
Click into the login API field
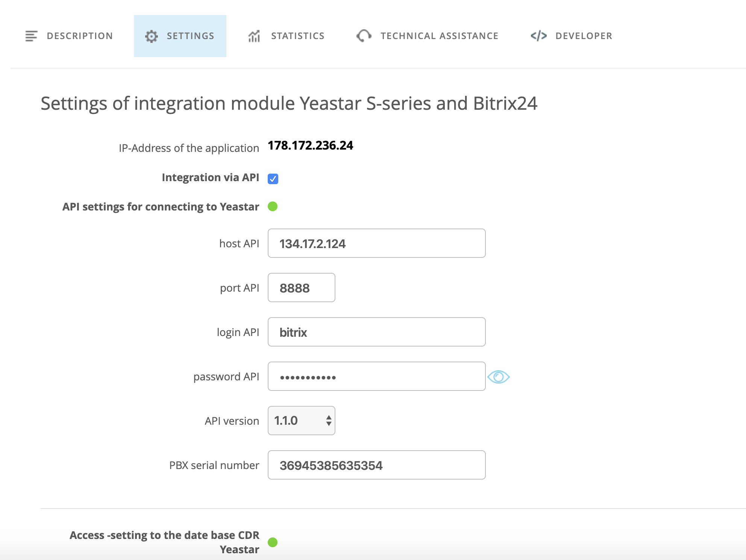[376, 332]
